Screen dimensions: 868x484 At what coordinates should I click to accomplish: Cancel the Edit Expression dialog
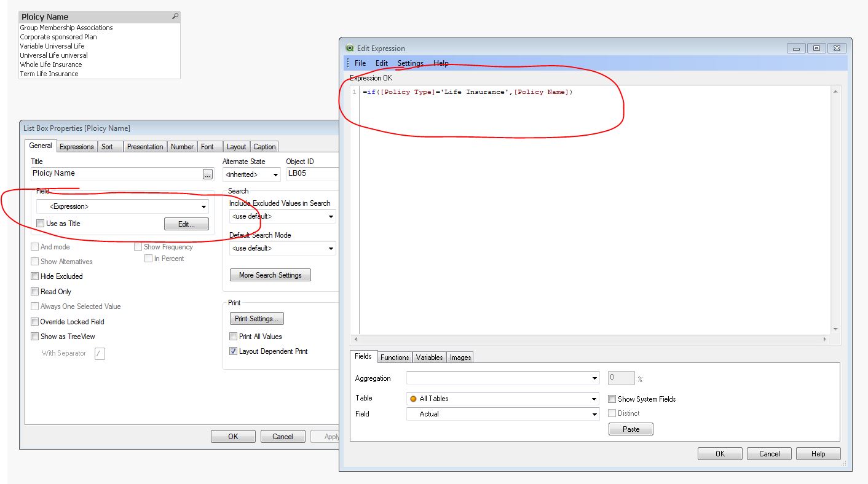coord(769,454)
